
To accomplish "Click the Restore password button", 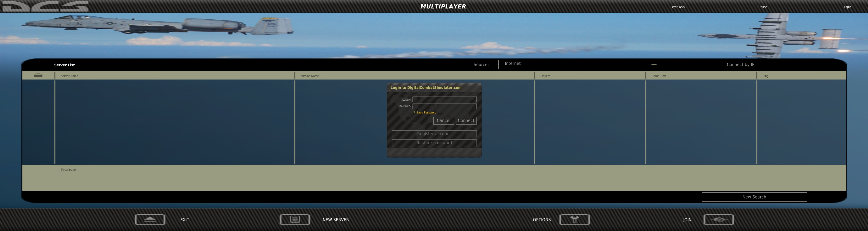I will pos(434,143).
